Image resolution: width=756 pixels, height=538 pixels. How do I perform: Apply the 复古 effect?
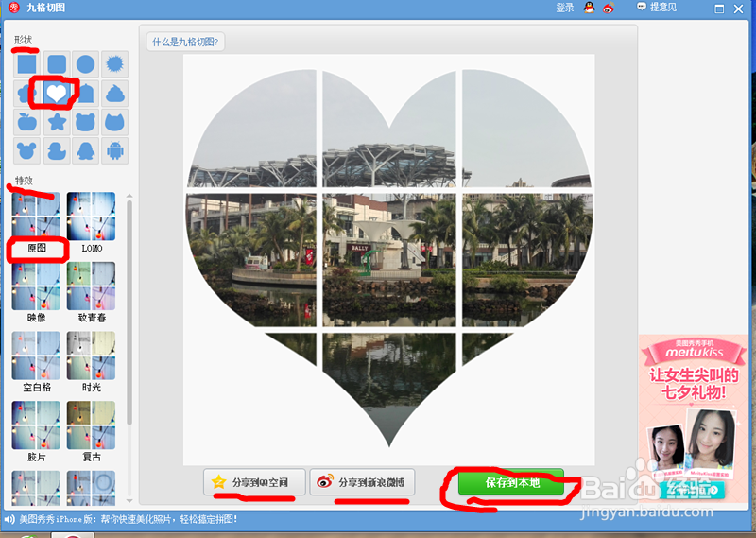click(91, 431)
